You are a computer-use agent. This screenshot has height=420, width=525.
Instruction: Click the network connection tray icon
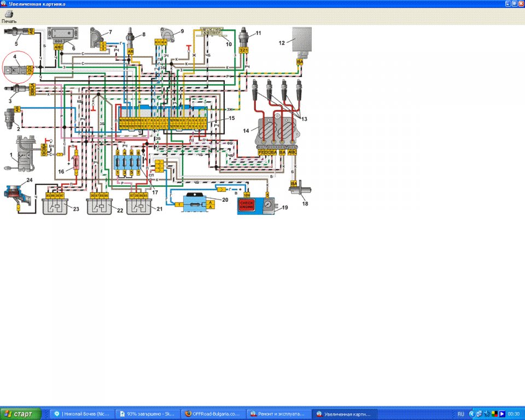click(478, 414)
